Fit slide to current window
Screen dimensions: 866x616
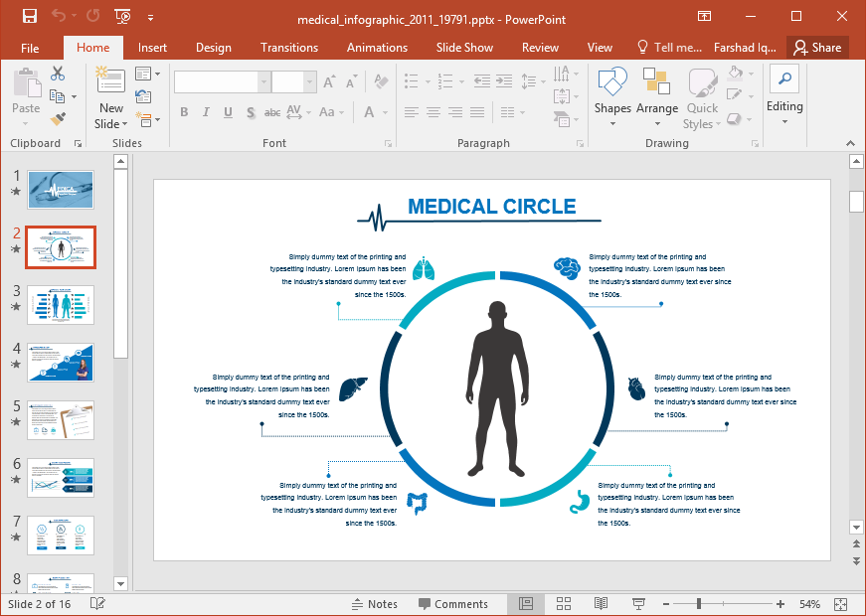tap(841, 604)
